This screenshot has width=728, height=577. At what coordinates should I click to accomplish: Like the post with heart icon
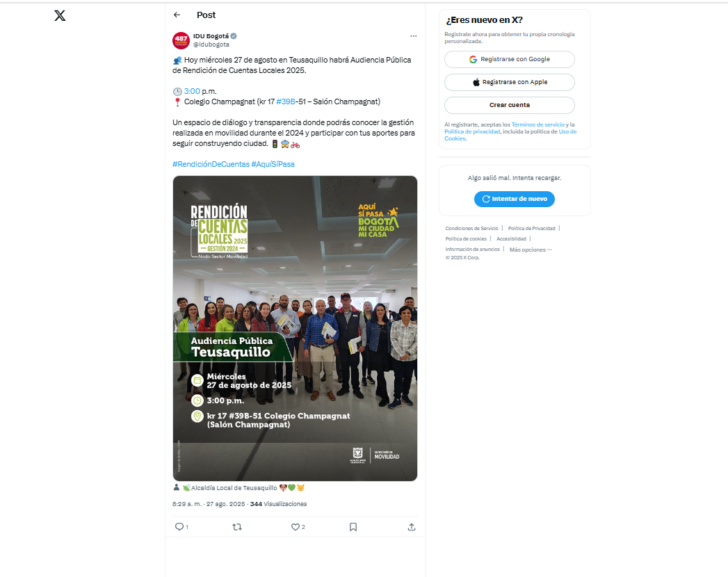coord(296,526)
